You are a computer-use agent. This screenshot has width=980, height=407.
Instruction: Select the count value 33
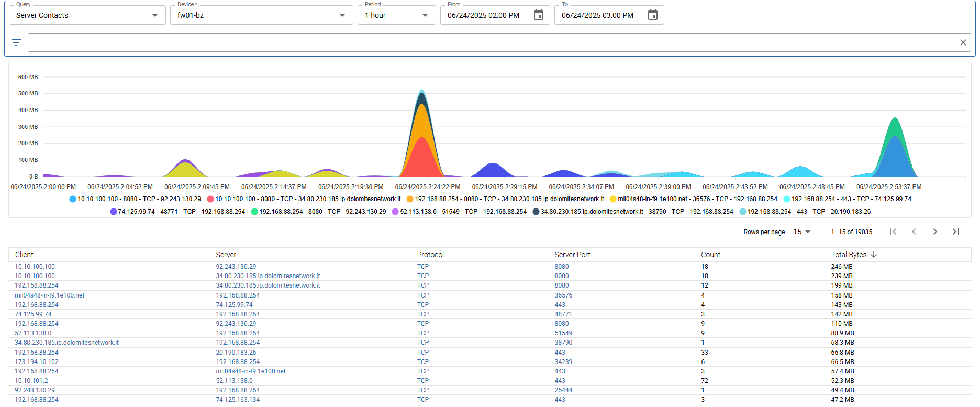705,353
